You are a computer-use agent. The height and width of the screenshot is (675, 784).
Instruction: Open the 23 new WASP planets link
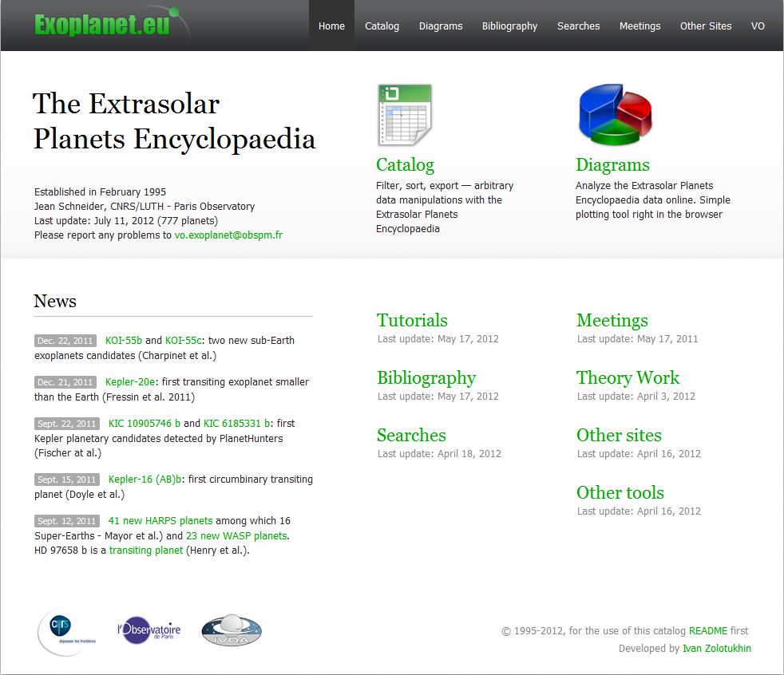tap(236, 535)
